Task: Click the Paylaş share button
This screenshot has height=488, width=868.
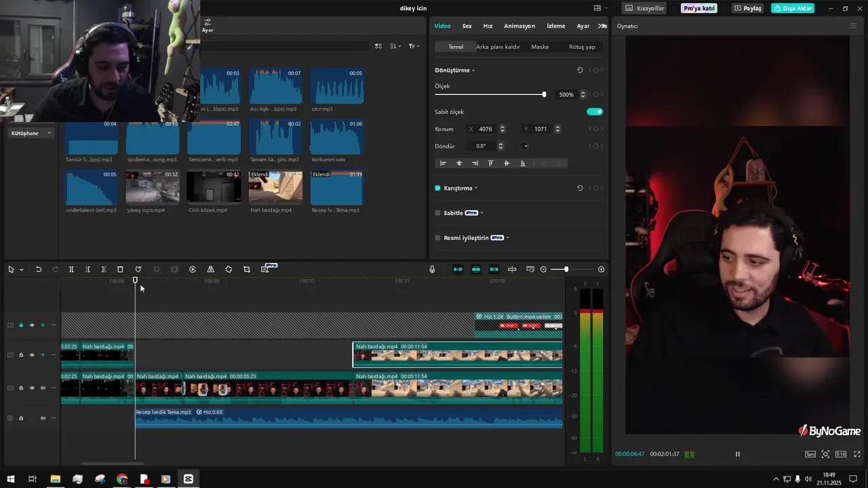Action: pos(748,8)
